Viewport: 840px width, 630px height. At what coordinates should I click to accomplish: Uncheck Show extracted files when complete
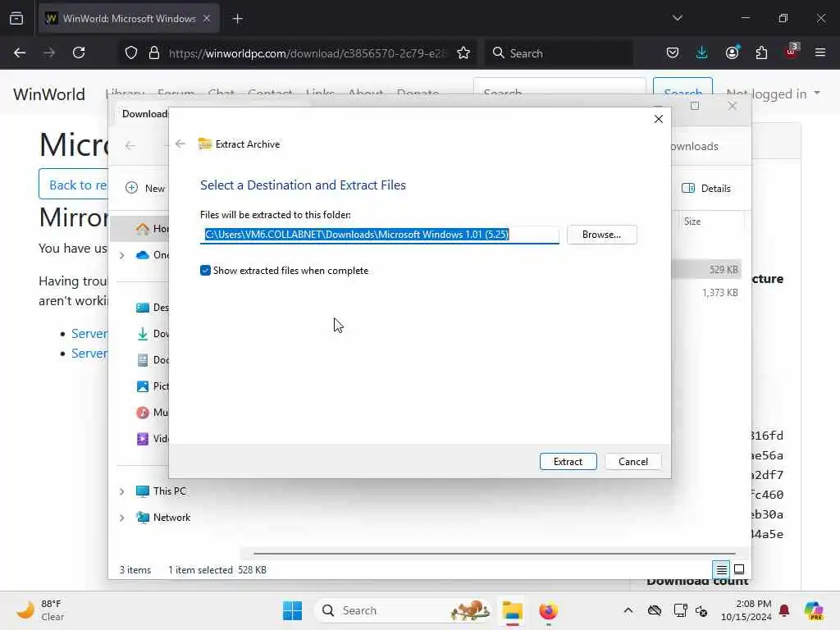205,271
